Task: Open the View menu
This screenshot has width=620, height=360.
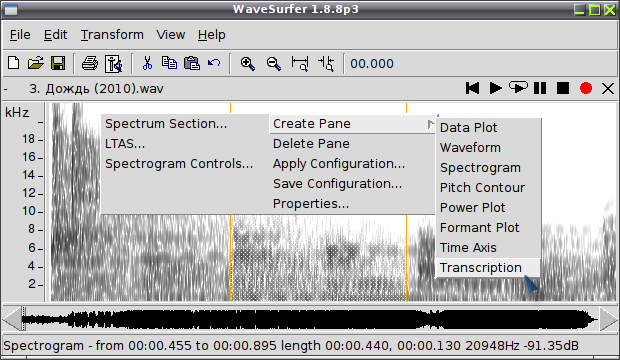Action: click(170, 35)
